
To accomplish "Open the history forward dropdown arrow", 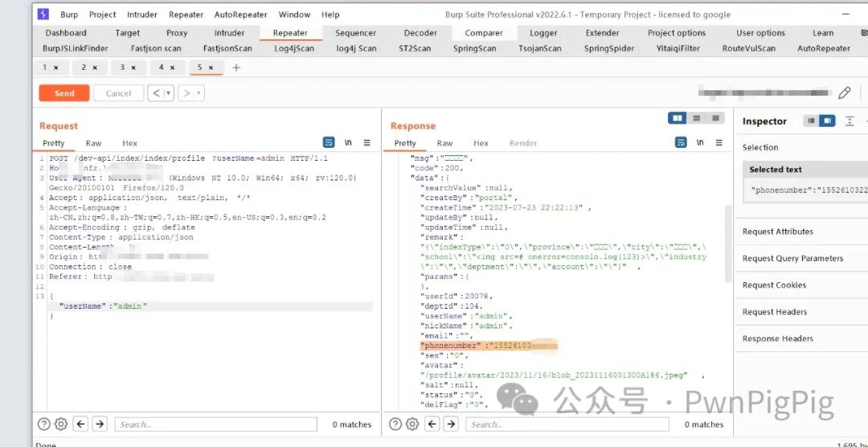I will (x=199, y=93).
